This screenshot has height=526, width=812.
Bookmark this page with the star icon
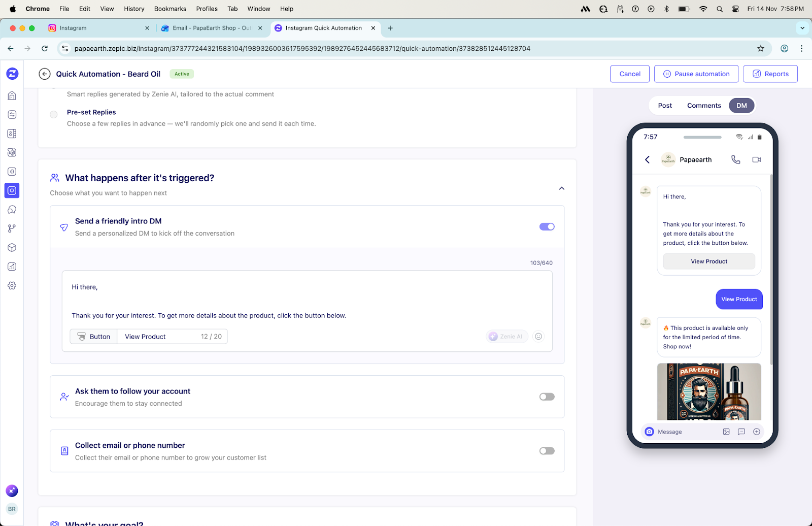tap(760, 49)
